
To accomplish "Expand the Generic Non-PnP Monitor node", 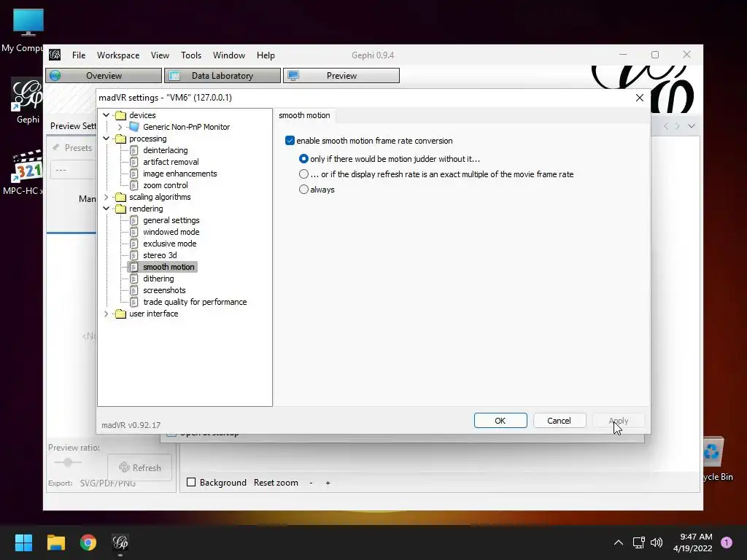I will 120,127.
